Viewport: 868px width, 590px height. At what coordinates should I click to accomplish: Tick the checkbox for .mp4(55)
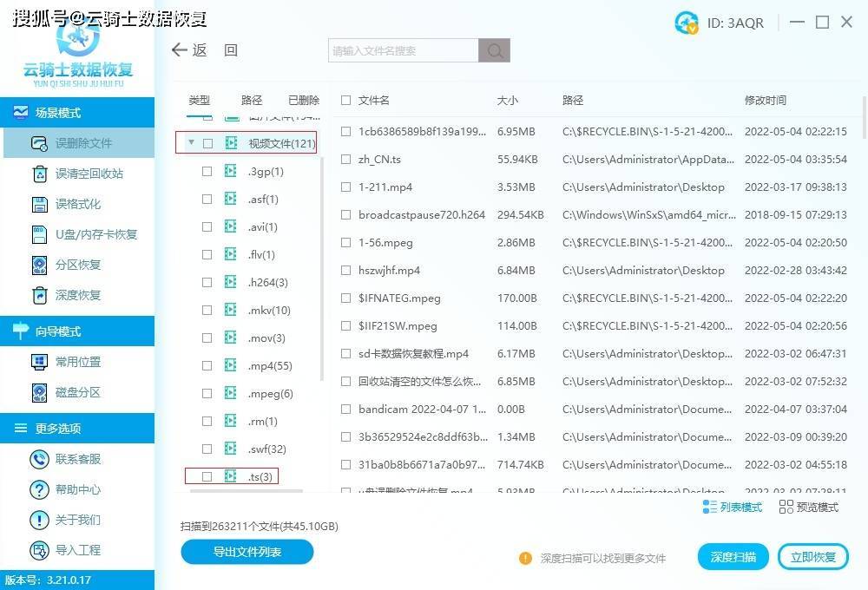click(x=207, y=366)
